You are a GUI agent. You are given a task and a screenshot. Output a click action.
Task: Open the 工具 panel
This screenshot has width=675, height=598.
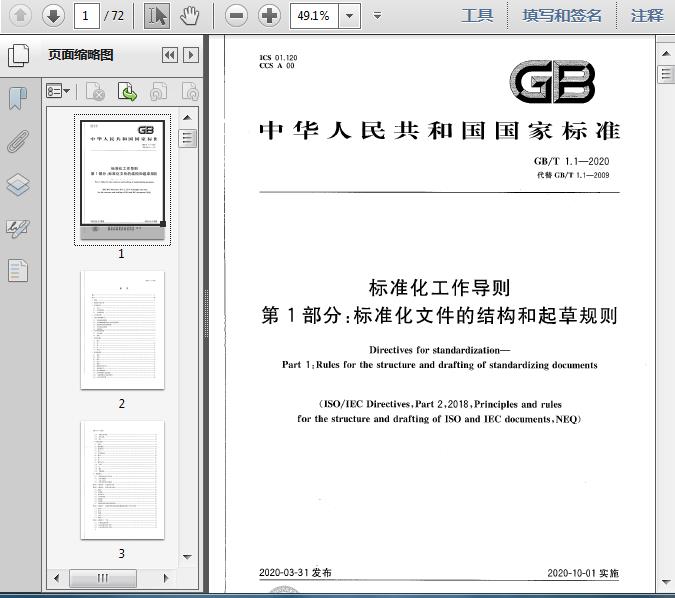pos(477,15)
